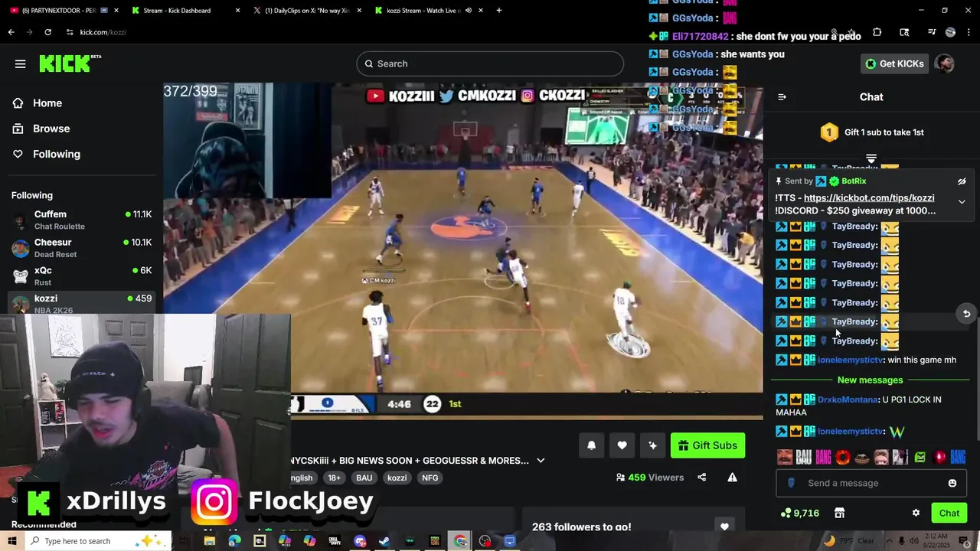The image size is (980, 551).
Task: Click the green Chat send button
Action: pyautogui.click(x=949, y=514)
